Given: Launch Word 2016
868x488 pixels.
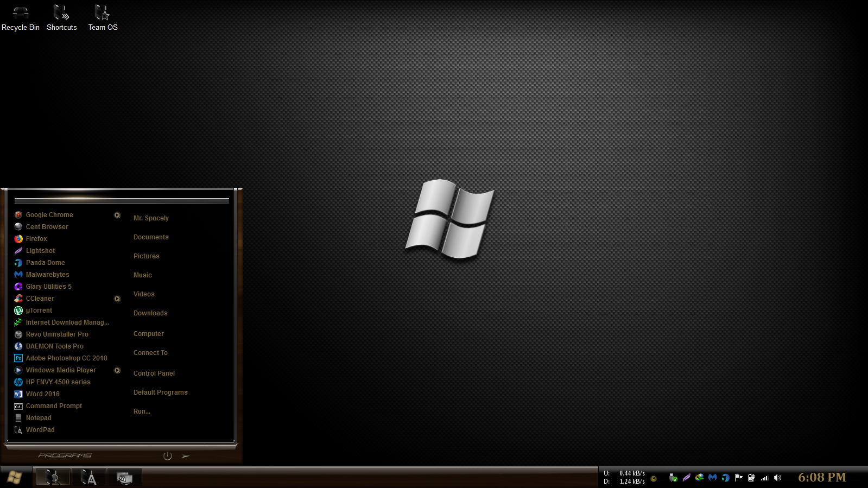Looking at the screenshot, I should (x=67, y=394).
